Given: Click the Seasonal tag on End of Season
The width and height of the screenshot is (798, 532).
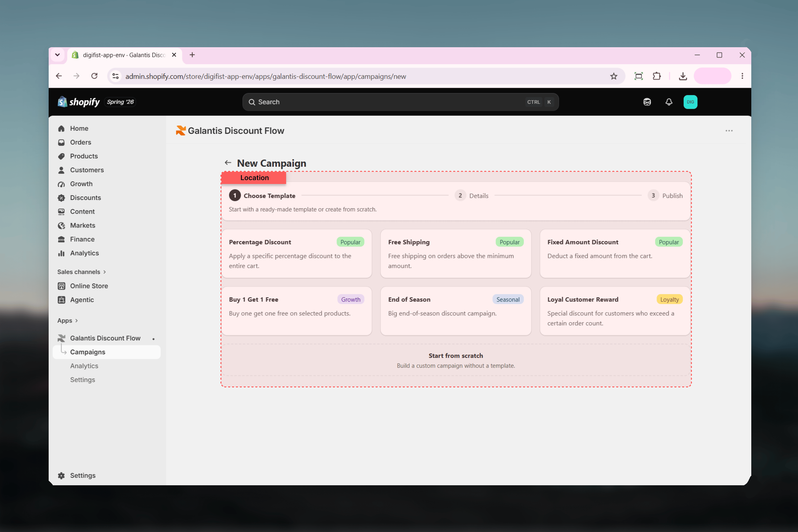Looking at the screenshot, I should point(508,300).
